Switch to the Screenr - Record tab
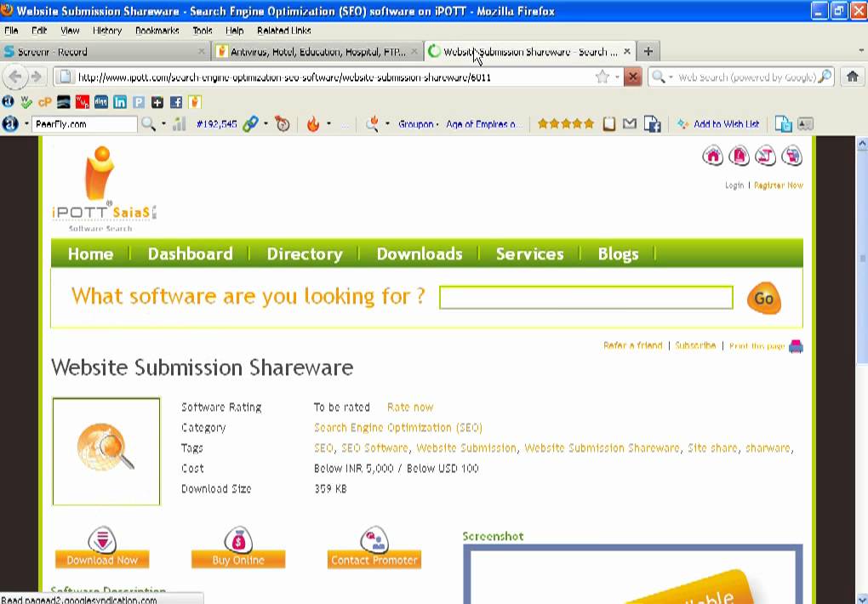The height and width of the screenshot is (604, 868). coord(106,52)
